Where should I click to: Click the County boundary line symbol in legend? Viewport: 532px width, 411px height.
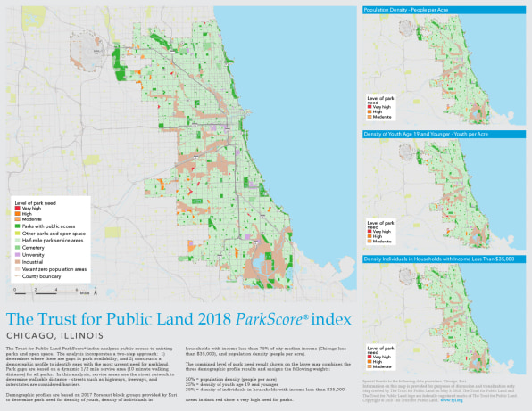pos(17,276)
